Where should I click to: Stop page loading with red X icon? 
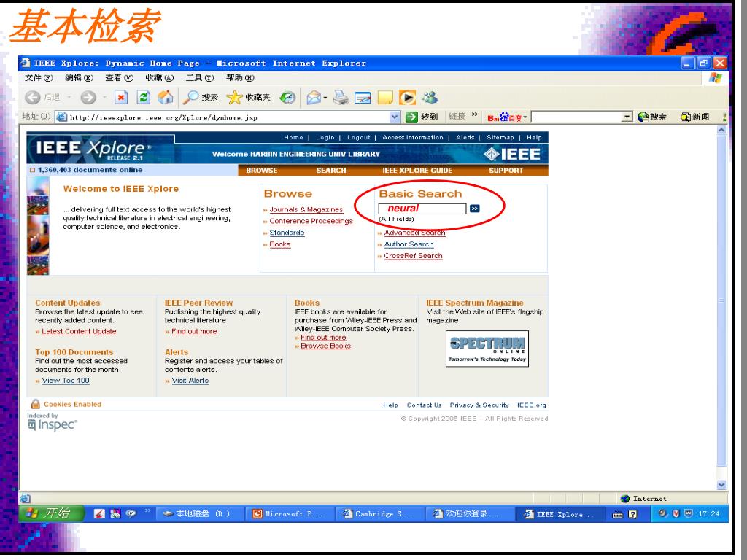(x=121, y=98)
